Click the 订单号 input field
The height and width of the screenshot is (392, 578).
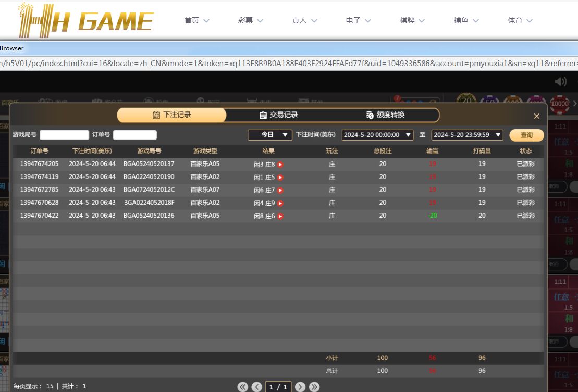point(134,135)
